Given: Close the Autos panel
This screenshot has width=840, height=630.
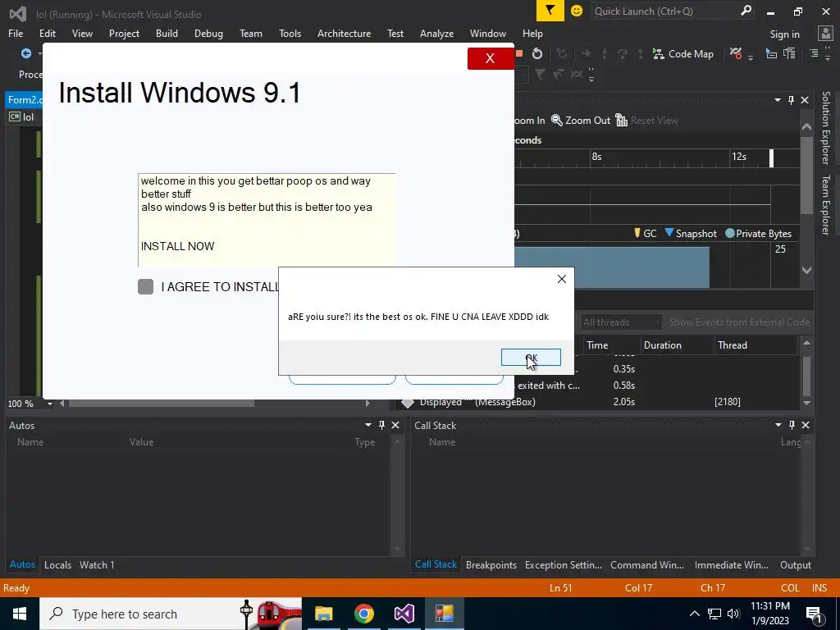Looking at the screenshot, I should pos(395,425).
